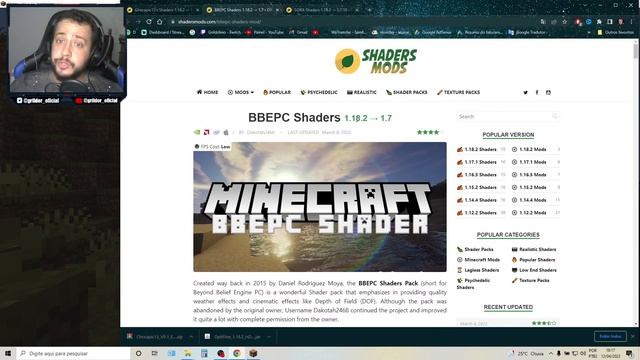The image size is (640, 360).
Task: Show hidden system tray icons
Action: click(x=551, y=353)
